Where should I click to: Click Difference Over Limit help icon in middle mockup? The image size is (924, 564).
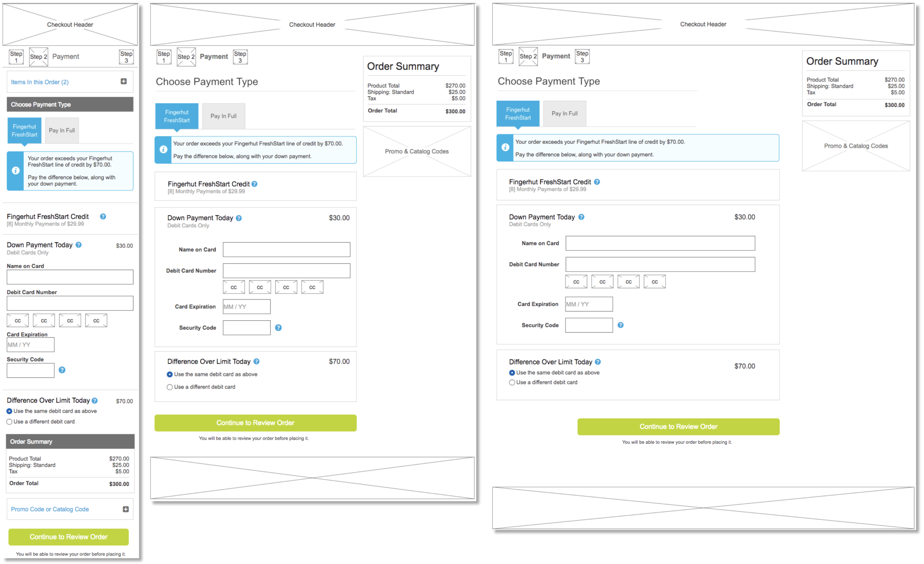tap(257, 361)
